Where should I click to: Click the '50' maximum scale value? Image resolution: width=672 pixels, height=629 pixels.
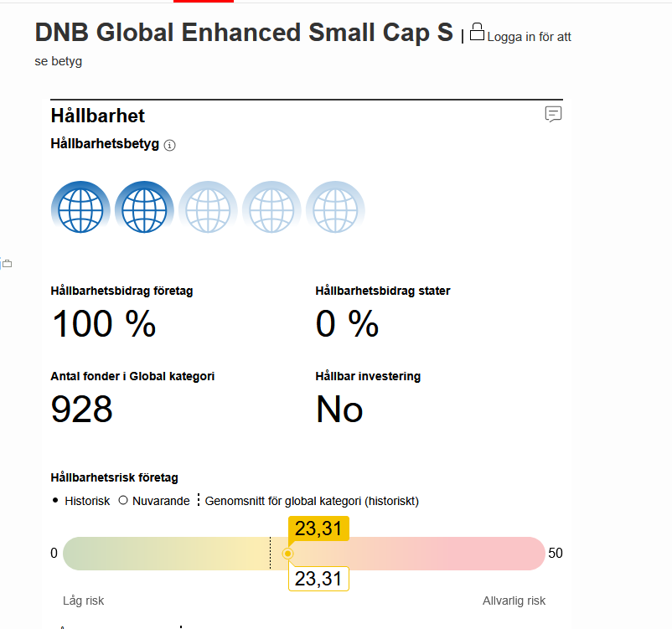(x=556, y=553)
